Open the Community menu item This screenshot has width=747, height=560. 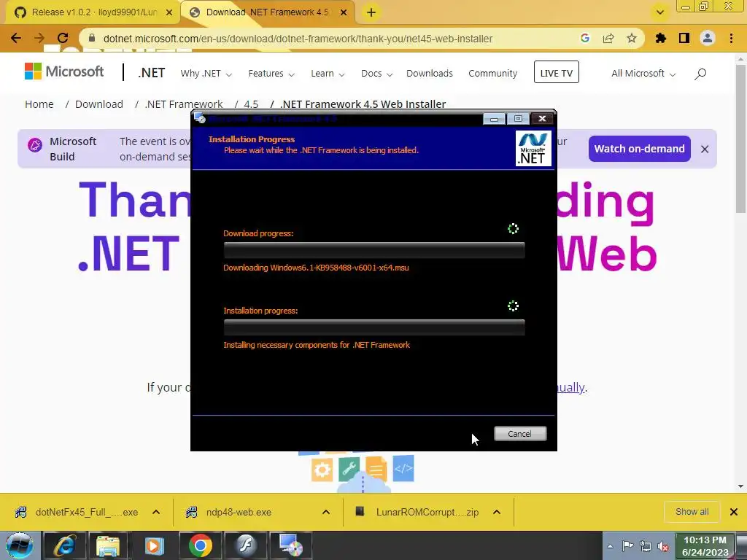pyautogui.click(x=492, y=74)
